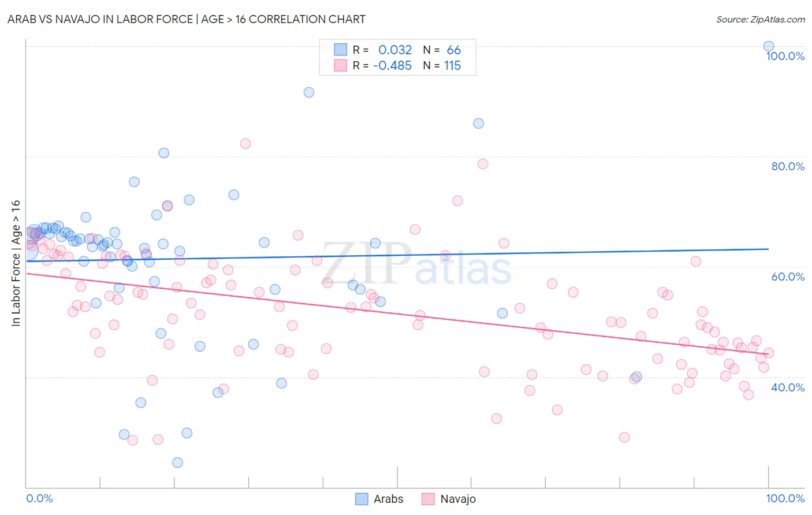This screenshot has height=515, width=812.
Task: Click the 100.0% x-axis label
Action: click(785, 498)
